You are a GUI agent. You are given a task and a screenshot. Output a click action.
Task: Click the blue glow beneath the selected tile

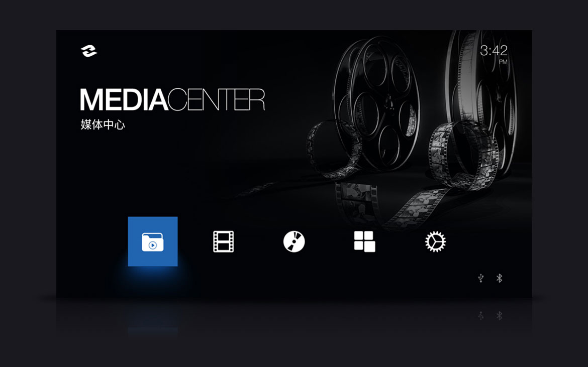pyautogui.click(x=153, y=276)
